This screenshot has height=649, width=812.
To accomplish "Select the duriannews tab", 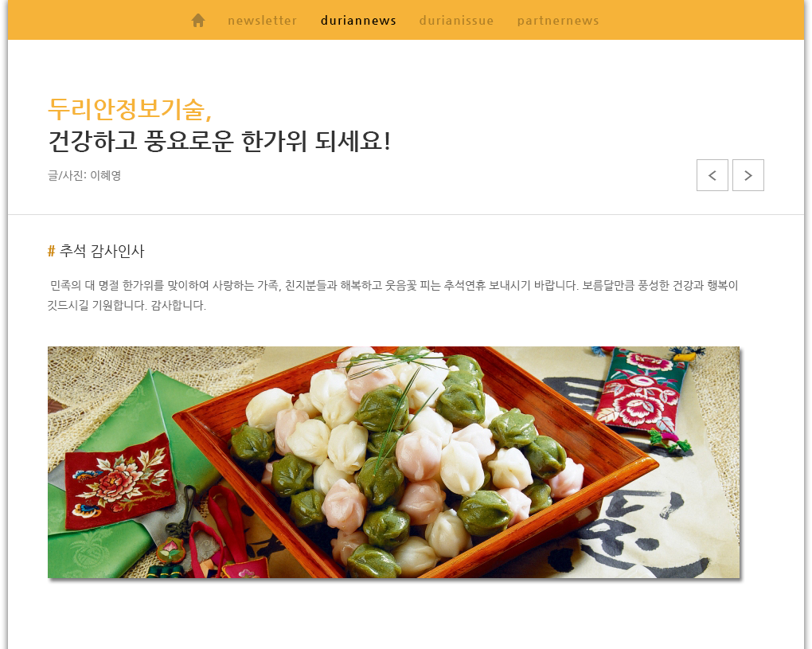I will coord(358,21).
